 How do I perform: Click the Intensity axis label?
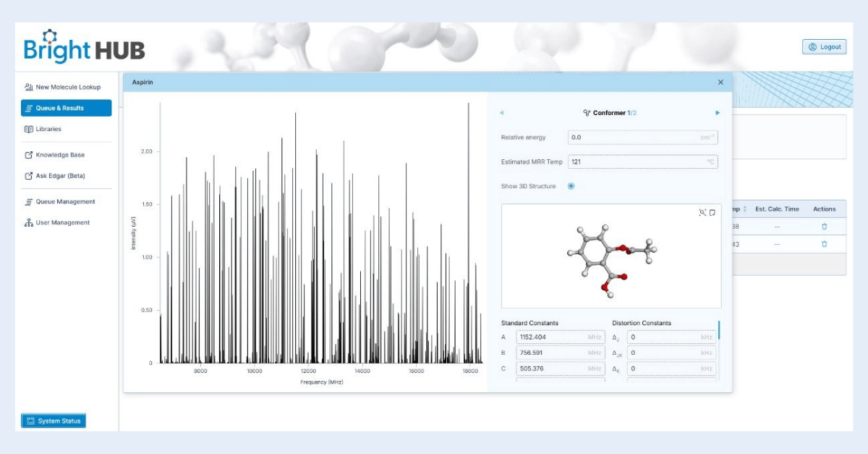coord(134,234)
